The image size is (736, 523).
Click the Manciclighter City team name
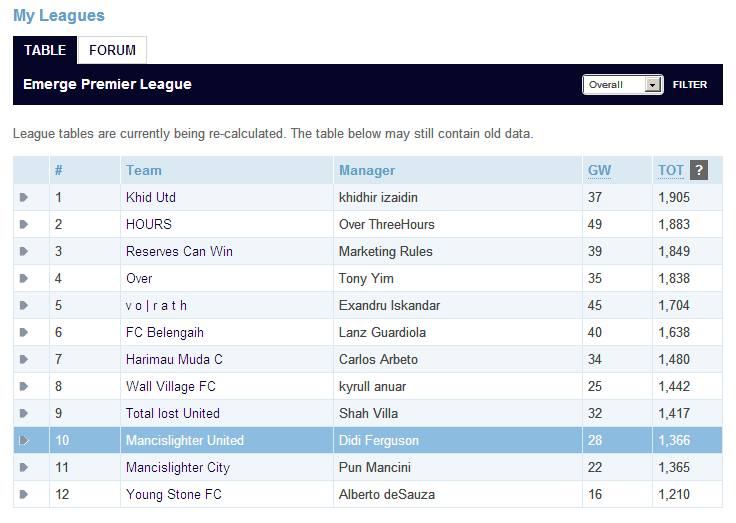coord(178,467)
